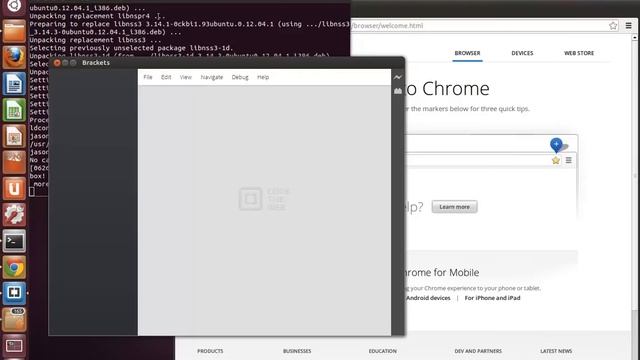640x360 pixels.
Task: Click the Education footer link
Action: pyautogui.click(x=382, y=351)
